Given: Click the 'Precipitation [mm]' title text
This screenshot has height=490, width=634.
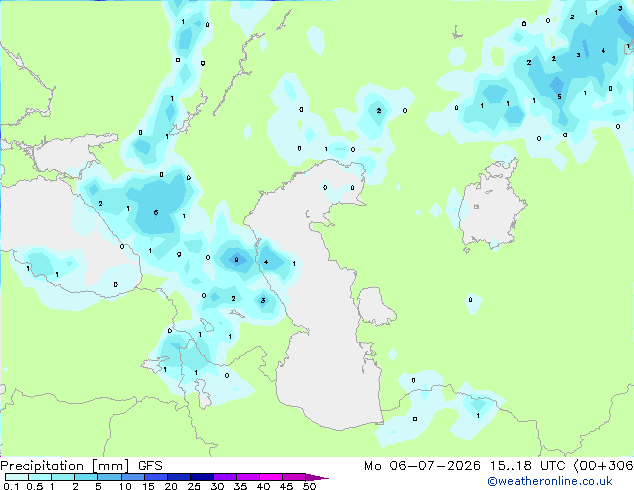Looking at the screenshot, I should 65,466.
